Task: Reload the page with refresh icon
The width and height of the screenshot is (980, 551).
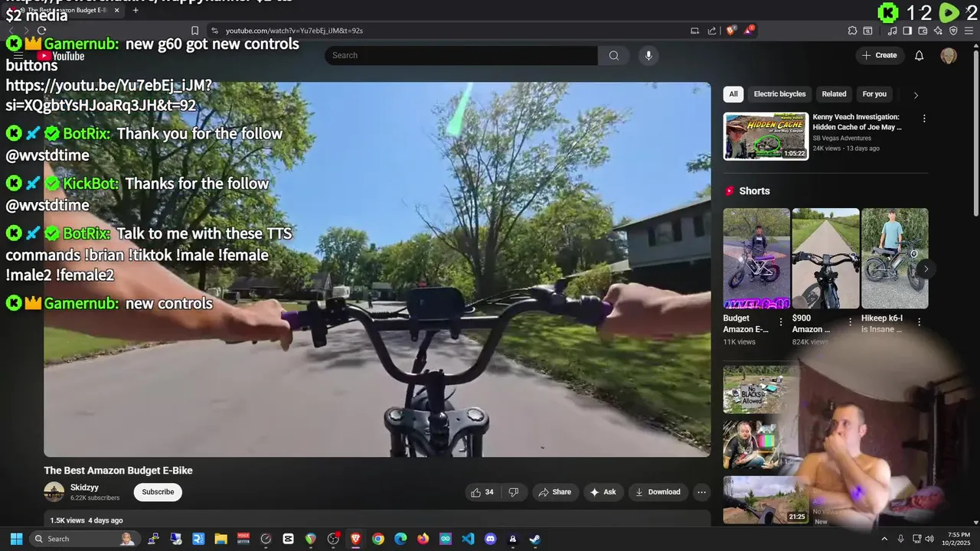Action: [x=41, y=31]
